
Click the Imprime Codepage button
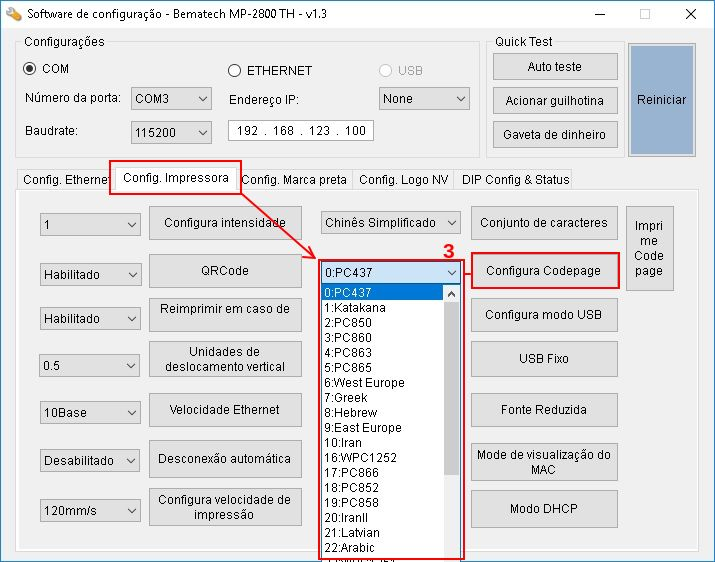tap(649, 248)
